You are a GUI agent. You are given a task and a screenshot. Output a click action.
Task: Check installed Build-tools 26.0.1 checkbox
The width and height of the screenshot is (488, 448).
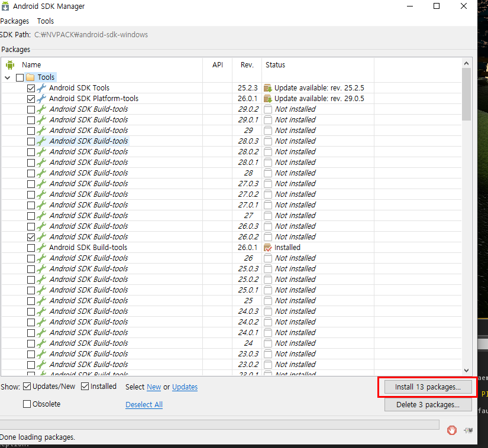pos(31,248)
